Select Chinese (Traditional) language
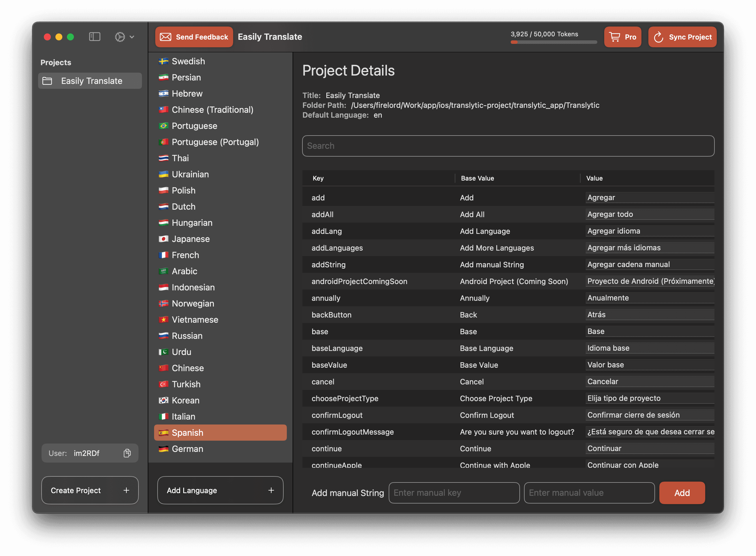This screenshot has height=556, width=756. tap(220, 110)
